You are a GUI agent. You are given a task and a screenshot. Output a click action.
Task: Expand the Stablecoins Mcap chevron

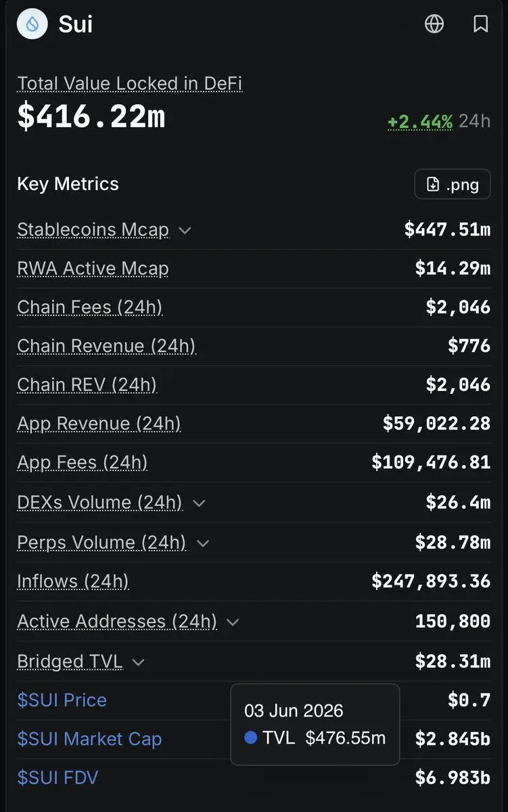[185, 230]
